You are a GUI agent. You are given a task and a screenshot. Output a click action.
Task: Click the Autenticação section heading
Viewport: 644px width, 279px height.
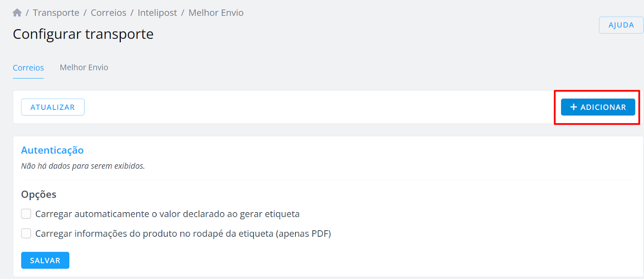(52, 150)
